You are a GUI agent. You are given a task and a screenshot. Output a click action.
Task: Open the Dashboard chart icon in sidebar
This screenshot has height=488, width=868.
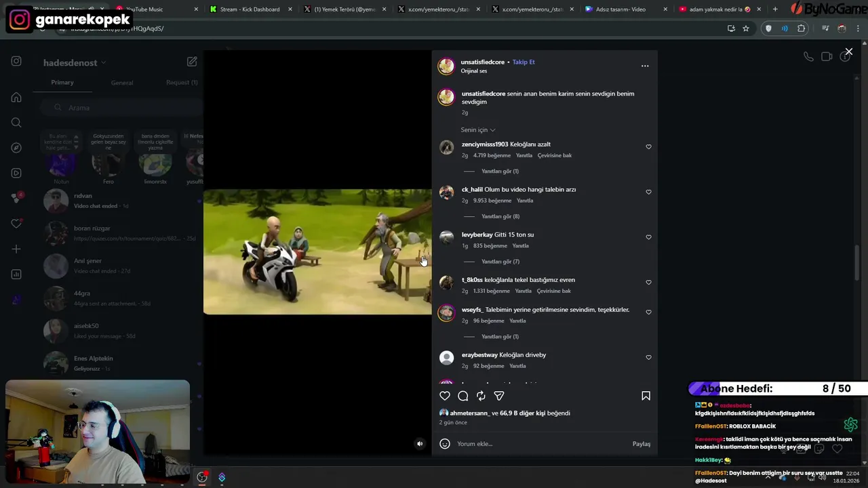16,274
